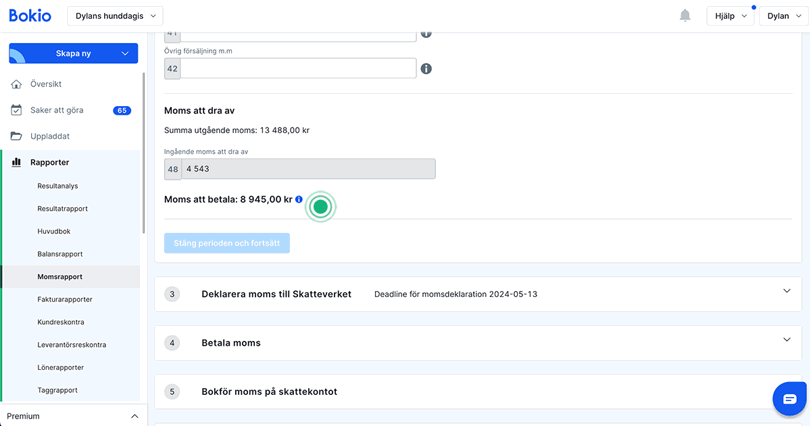Open Saker att göra list
810x426 pixels.
[x=57, y=110]
